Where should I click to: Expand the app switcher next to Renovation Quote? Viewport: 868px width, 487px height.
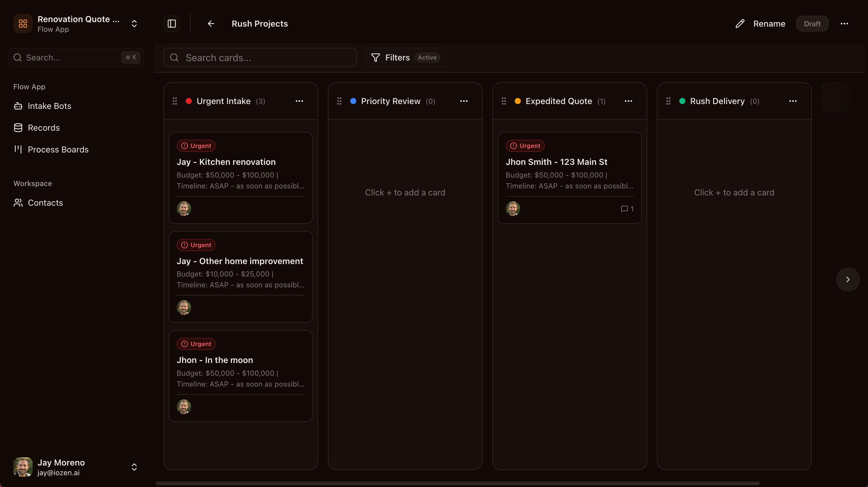[x=134, y=24]
